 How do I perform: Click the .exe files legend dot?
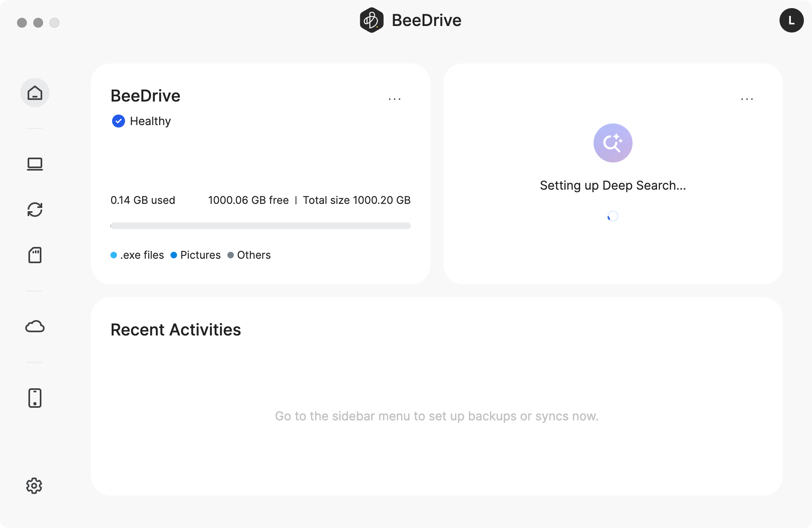pos(114,255)
